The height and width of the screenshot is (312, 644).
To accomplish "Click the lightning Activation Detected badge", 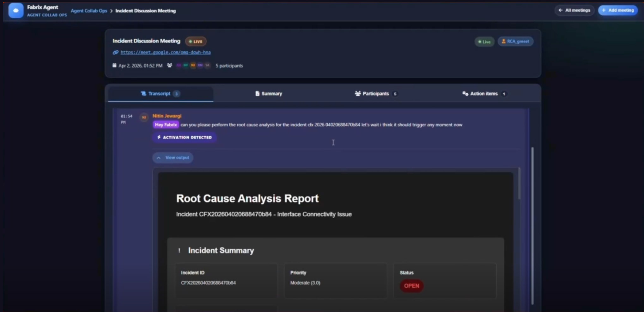I will [x=184, y=137].
